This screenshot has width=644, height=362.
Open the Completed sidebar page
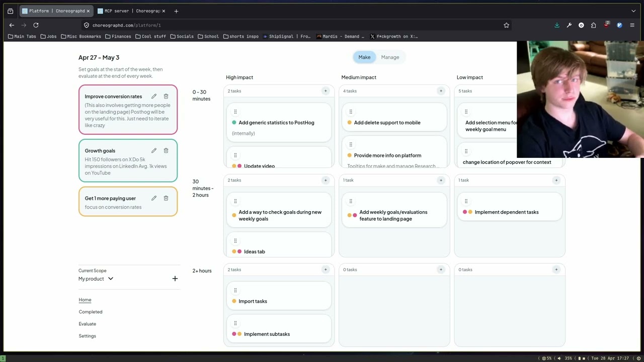(91, 312)
